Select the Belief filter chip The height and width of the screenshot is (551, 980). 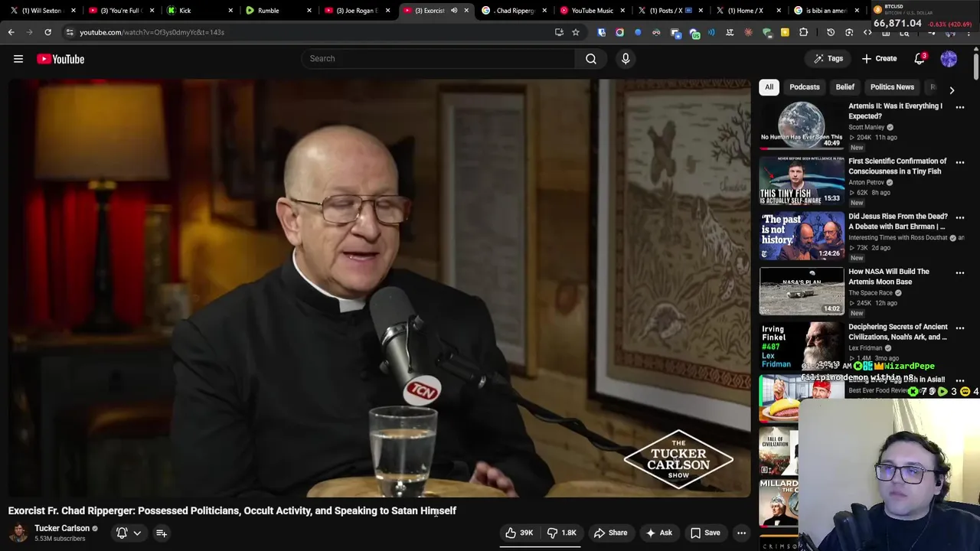coord(845,87)
